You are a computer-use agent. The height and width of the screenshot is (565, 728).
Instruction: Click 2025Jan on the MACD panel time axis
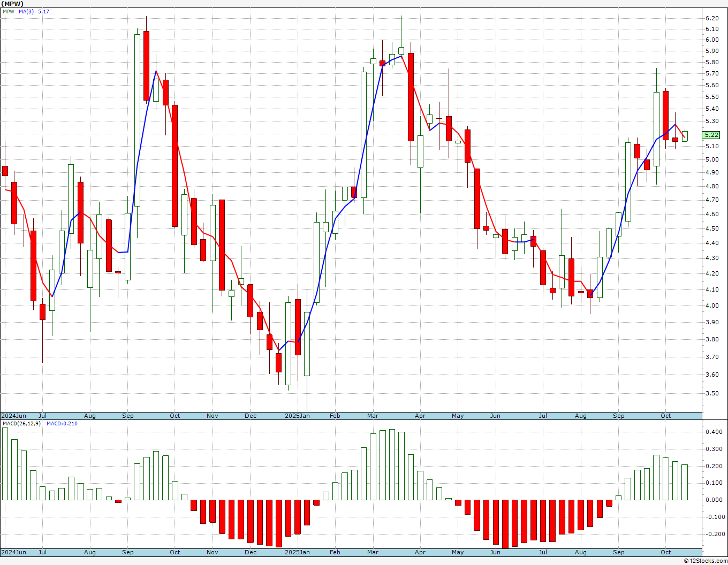pos(297,552)
